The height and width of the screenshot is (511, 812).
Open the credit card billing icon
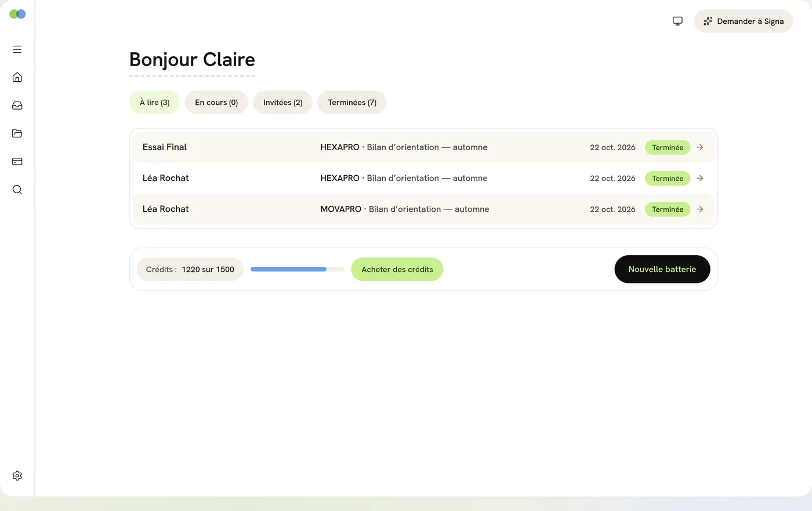[17, 161]
